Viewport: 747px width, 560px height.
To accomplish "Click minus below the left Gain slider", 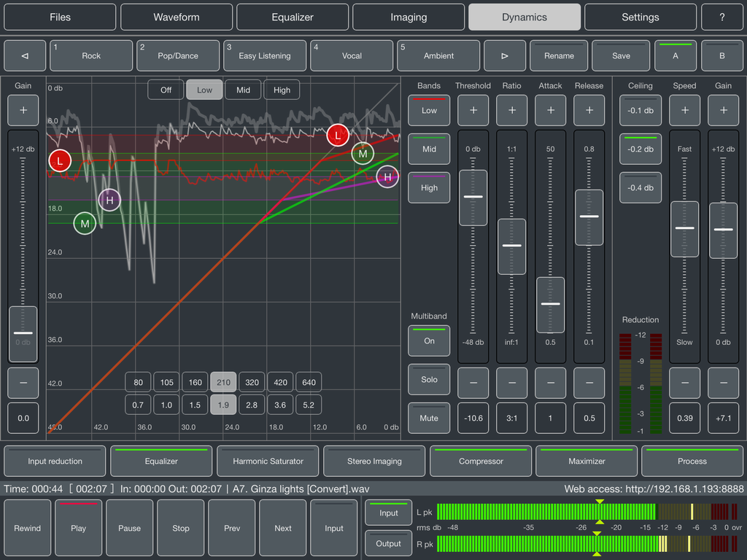I will (23, 382).
